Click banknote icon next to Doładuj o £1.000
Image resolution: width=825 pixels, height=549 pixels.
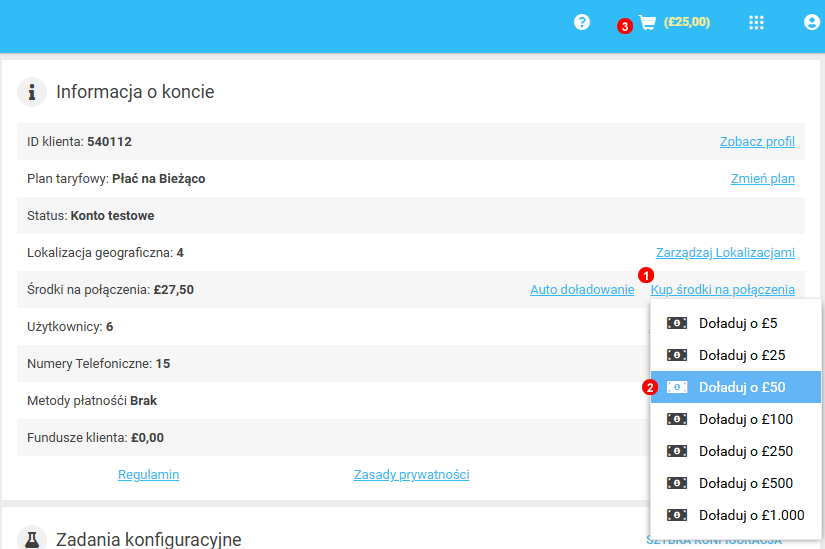[x=677, y=515]
